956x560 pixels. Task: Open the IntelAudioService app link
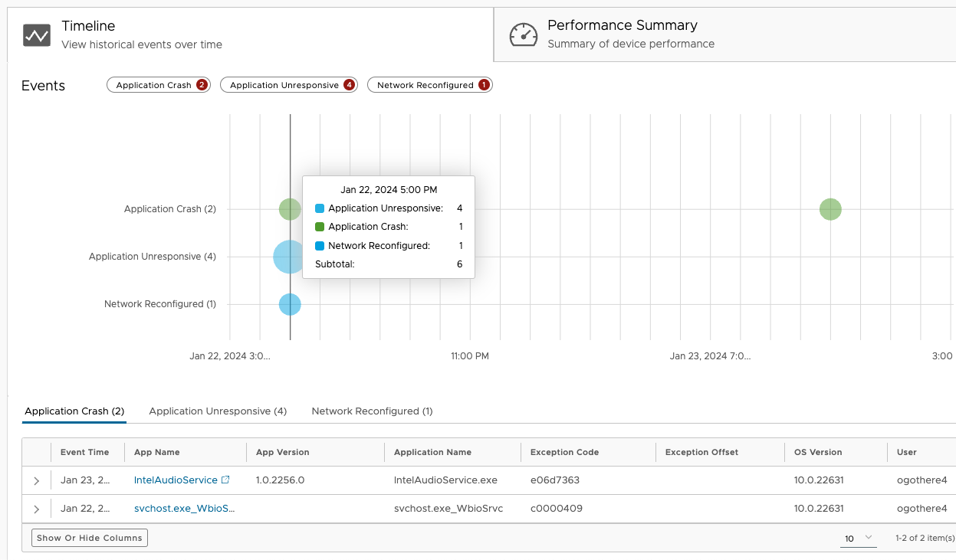click(176, 480)
